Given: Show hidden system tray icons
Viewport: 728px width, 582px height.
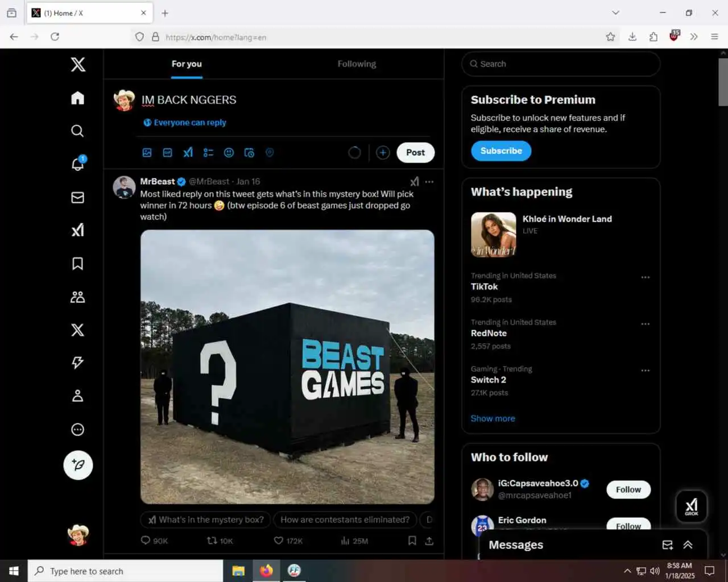Looking at the screenshot, I should [627, 571].
